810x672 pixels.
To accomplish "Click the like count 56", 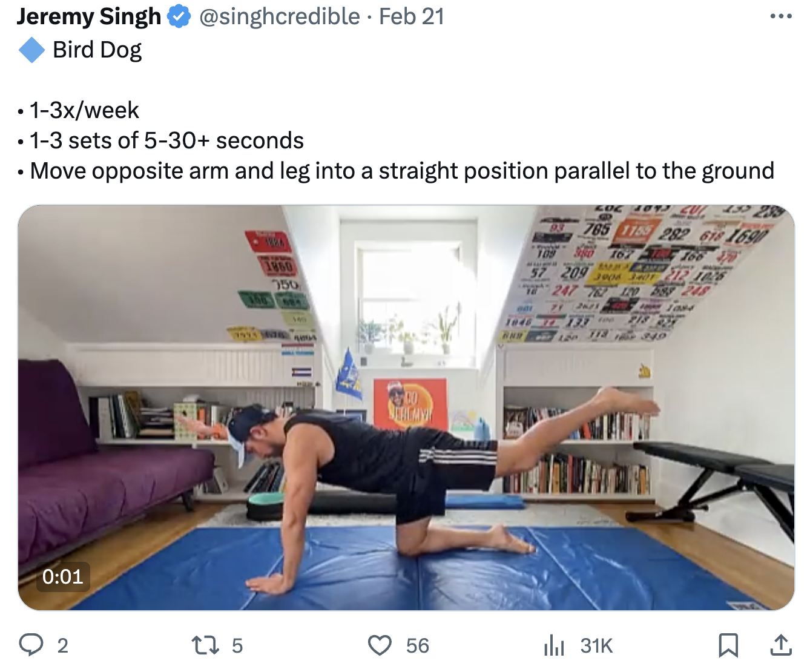I will click(418, 646).
